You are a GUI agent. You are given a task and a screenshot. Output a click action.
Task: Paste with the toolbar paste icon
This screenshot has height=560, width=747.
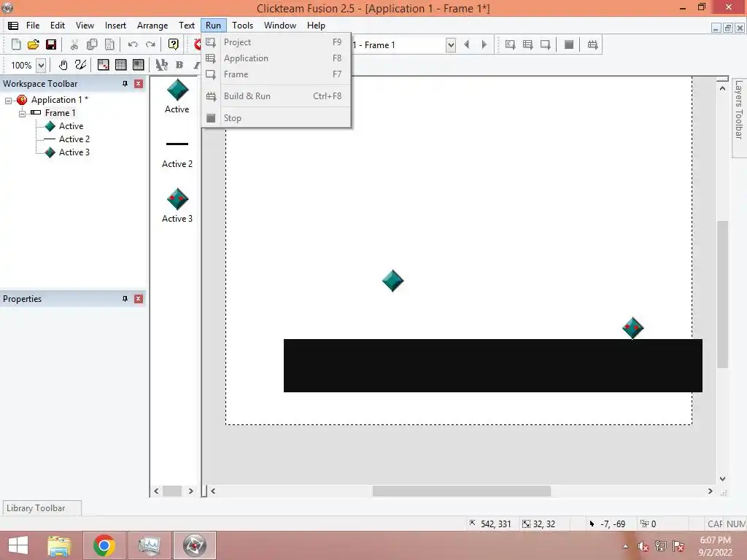(109, 44)
